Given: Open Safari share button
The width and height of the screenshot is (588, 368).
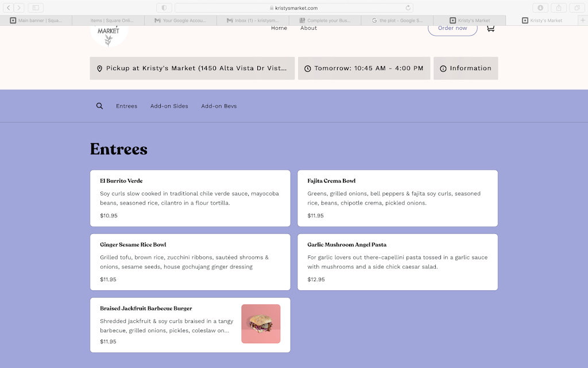Looking at the screenshot, I should point(559,7).
